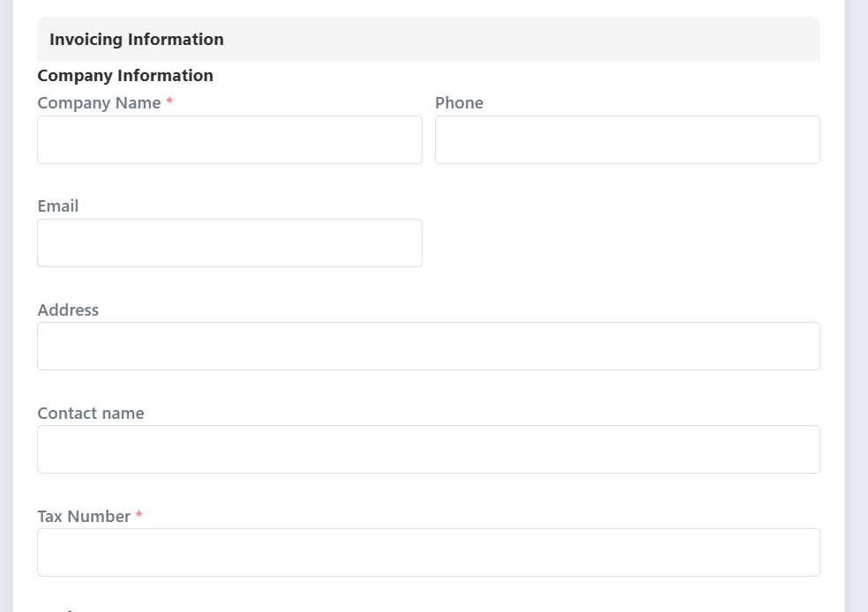Select the Email input field
This screenshot has width=868, height=612.
click(x=229, y=243)
